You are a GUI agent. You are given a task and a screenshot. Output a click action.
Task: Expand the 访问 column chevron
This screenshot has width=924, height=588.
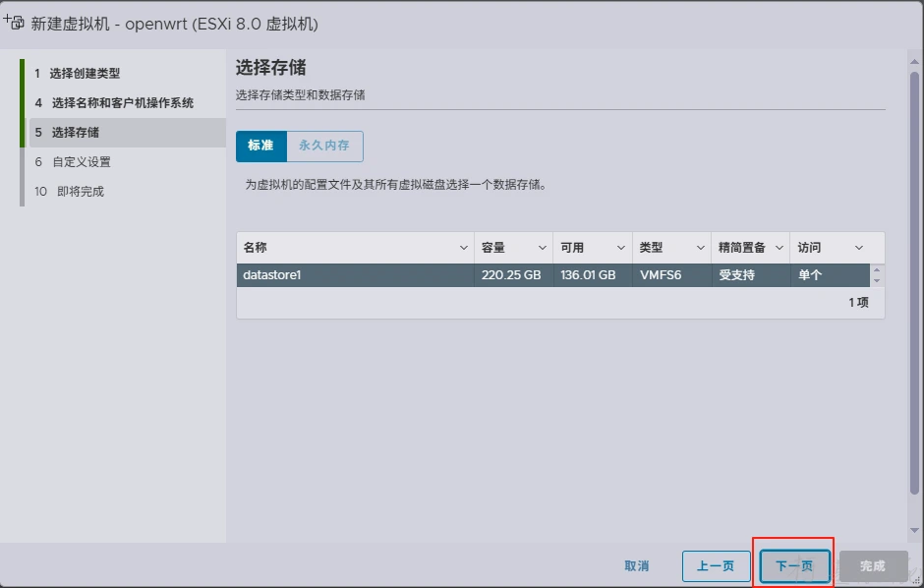pyautogui.click(x=859, y=248)
